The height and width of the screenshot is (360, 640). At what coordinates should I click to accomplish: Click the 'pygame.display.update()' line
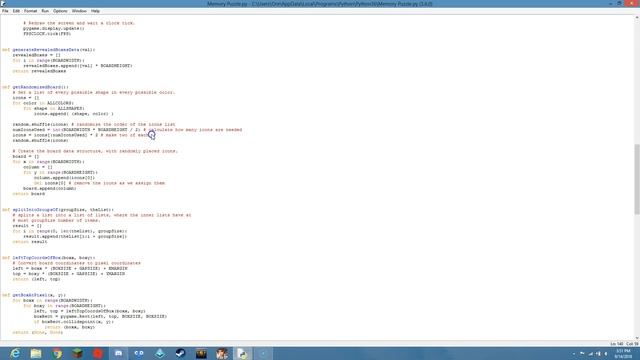pos(54,29)
